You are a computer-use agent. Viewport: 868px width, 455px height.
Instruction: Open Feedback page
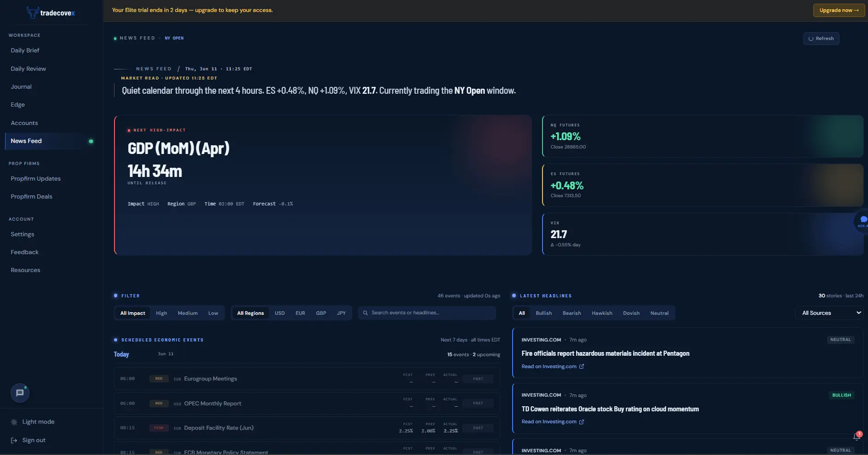[x=25, y=252]
